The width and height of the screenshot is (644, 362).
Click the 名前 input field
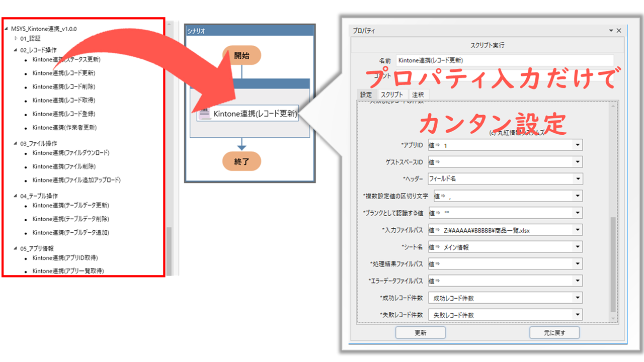tap(505, 60)
